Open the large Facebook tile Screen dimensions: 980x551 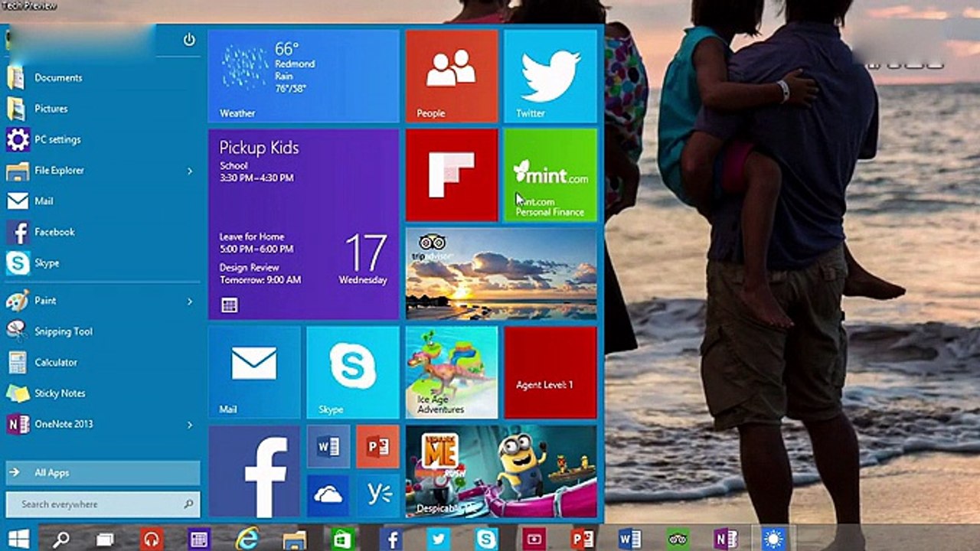click(x=254, y=471)
